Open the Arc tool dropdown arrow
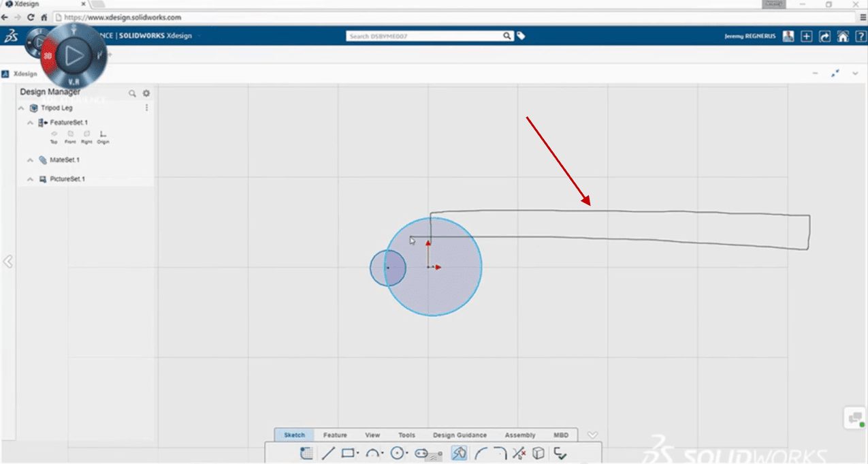 click(x=383, y=454)
